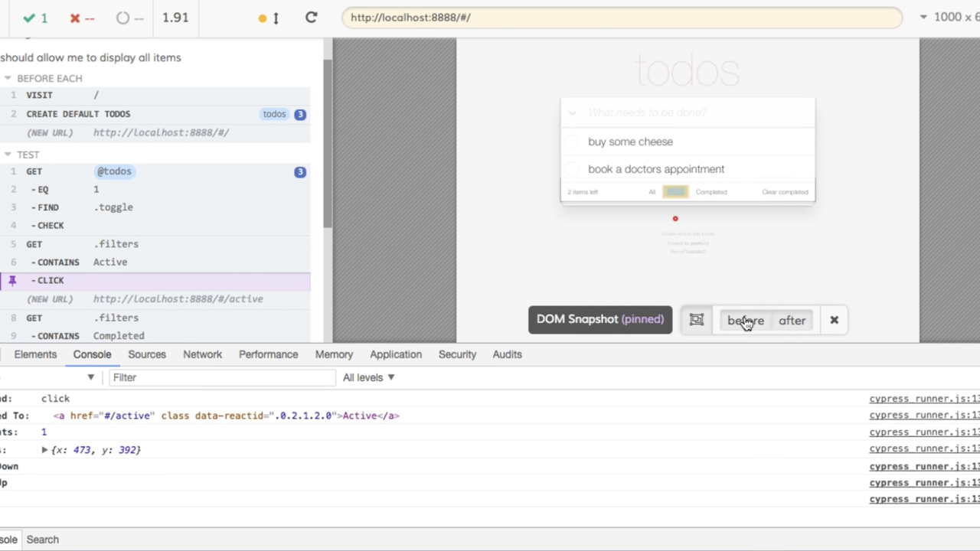Screen dimensions: 980x551
Task: Unpin the pinned CLICK command
Action: [12, 280]
